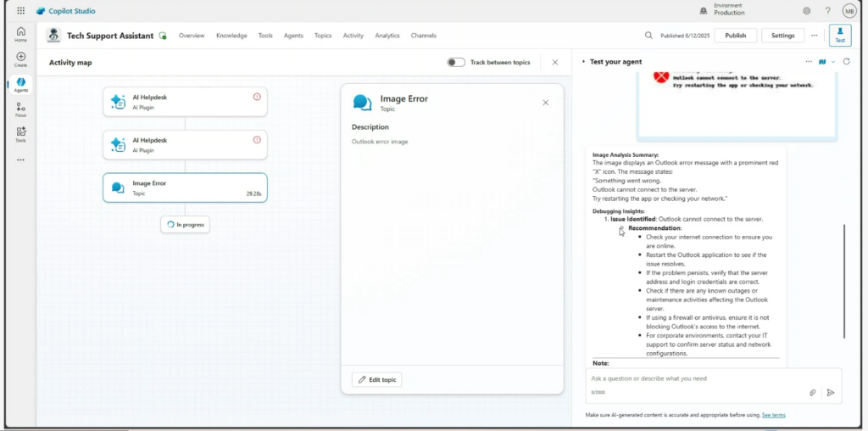Open the Knowledge tab
The width and height of the screenshot is (868, 431).
pyautogui.click(x=231, y=36)
